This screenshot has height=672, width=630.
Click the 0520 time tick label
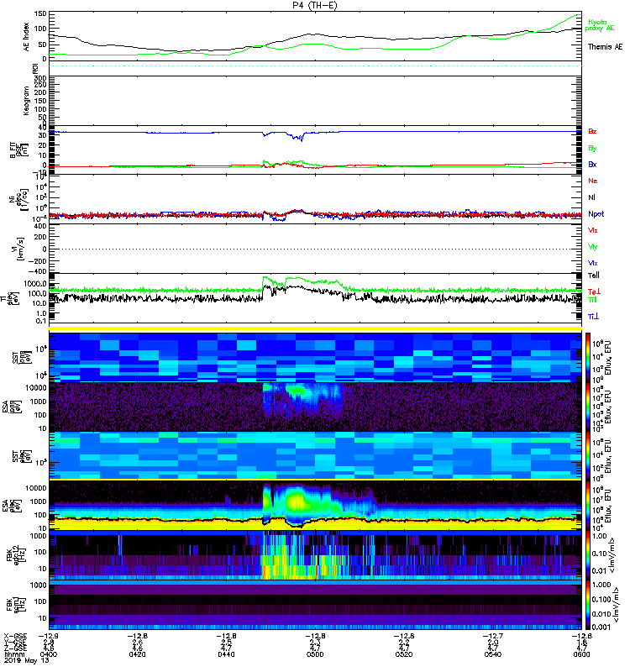click(404, 654)
